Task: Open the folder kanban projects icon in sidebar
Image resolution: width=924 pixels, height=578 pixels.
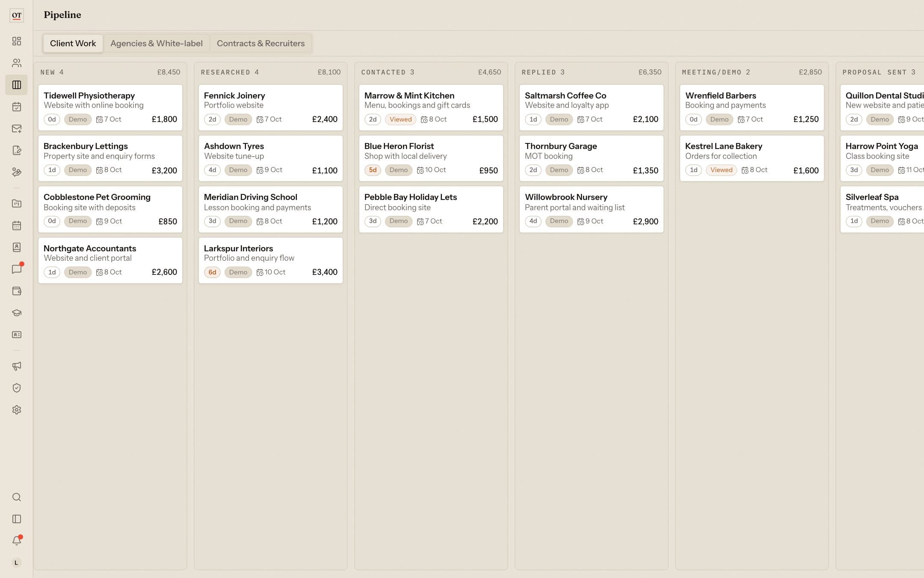Action: click(x=17, y=203)
